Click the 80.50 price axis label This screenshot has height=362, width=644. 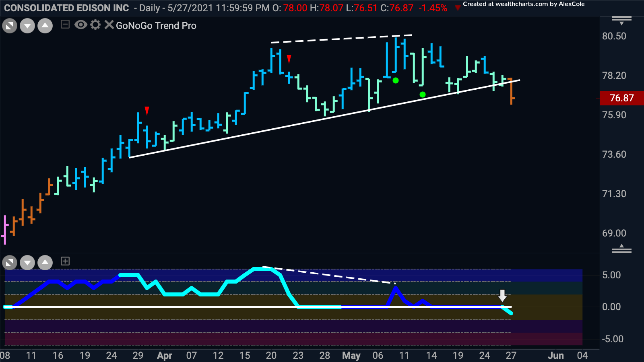(614, 36)
